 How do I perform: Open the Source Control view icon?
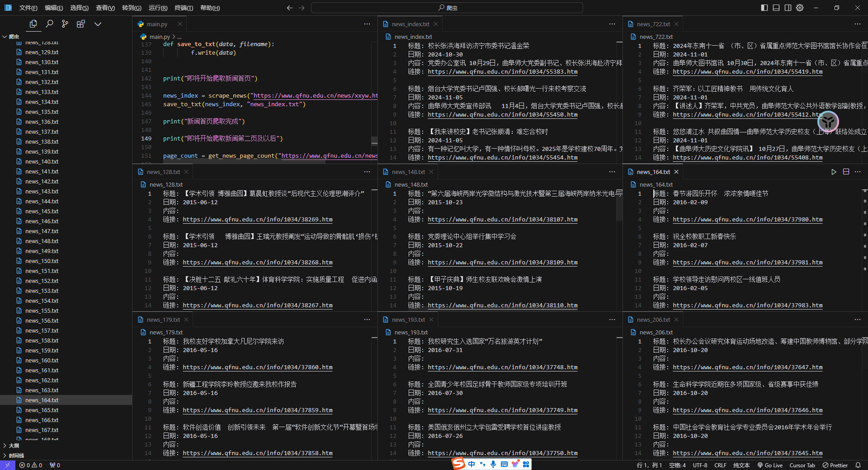pos(65,24)
